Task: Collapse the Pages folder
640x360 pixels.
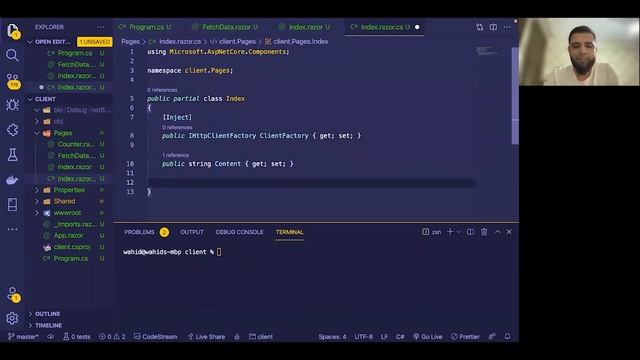Action: click(x=37, y=133)
